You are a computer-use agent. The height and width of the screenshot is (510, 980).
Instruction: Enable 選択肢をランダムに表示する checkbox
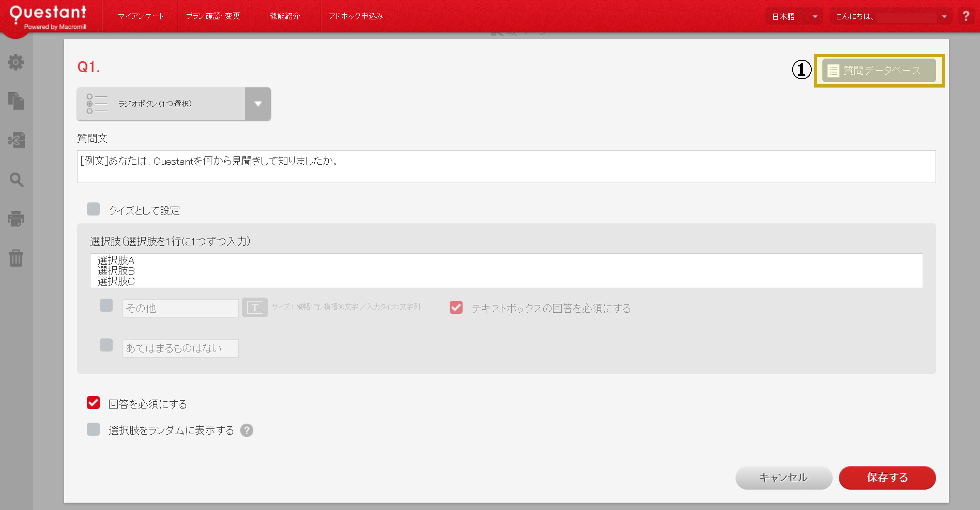(x=93, y=429)
